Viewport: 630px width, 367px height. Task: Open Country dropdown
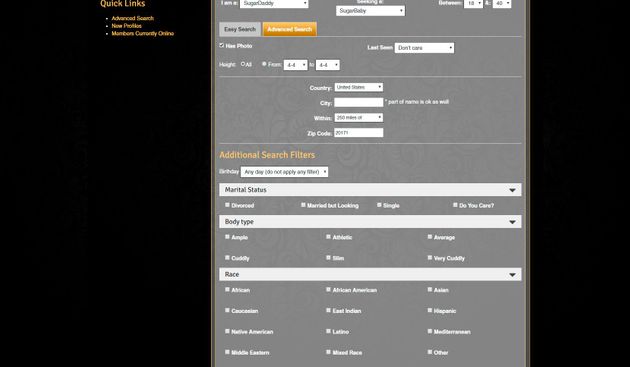(358, 87)
